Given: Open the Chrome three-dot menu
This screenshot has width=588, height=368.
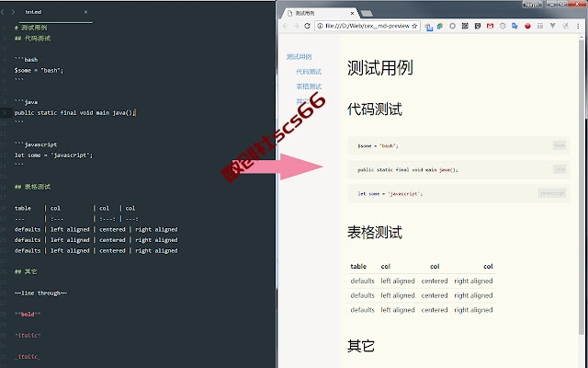Looking at the screenshot, I should point(578,26).
